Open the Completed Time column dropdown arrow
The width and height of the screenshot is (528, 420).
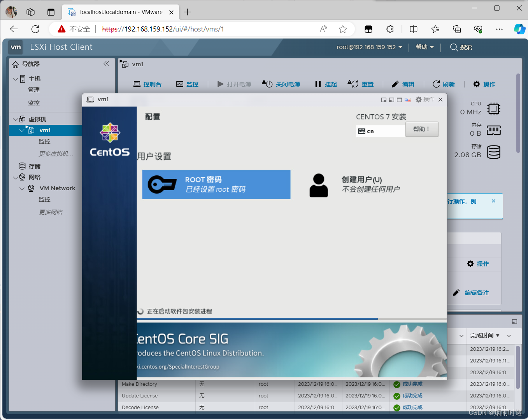pyautogui.click(x=509, y=336)
